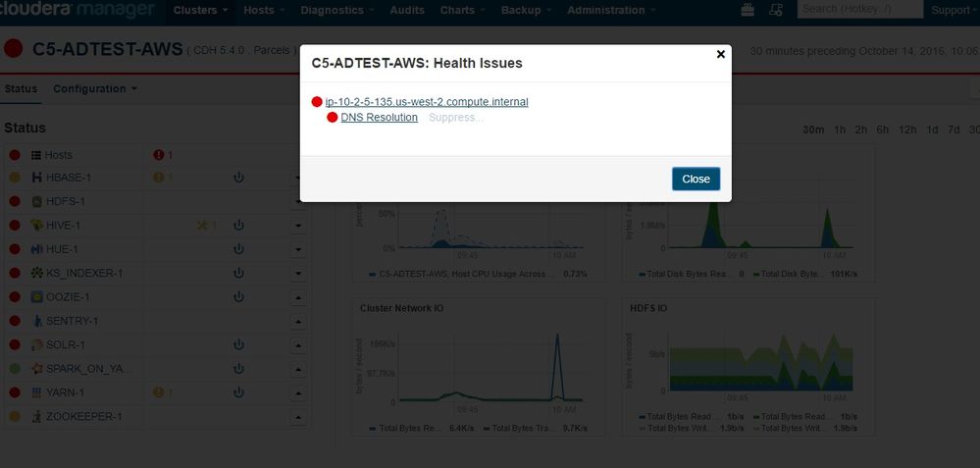Switch to the Status tab
Screen dimensions: 980x468
coord(21,88)
